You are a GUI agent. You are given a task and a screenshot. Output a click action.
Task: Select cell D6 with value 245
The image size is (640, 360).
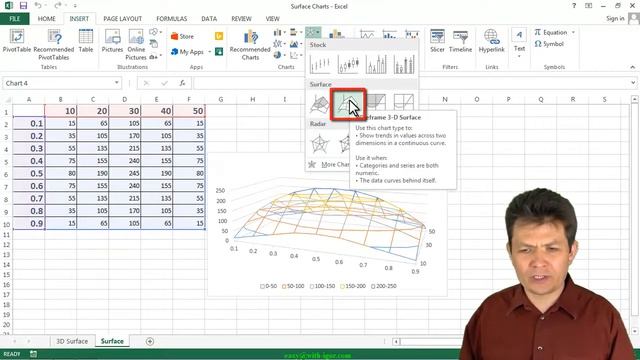pyautogui.click(x=124, y=173)
